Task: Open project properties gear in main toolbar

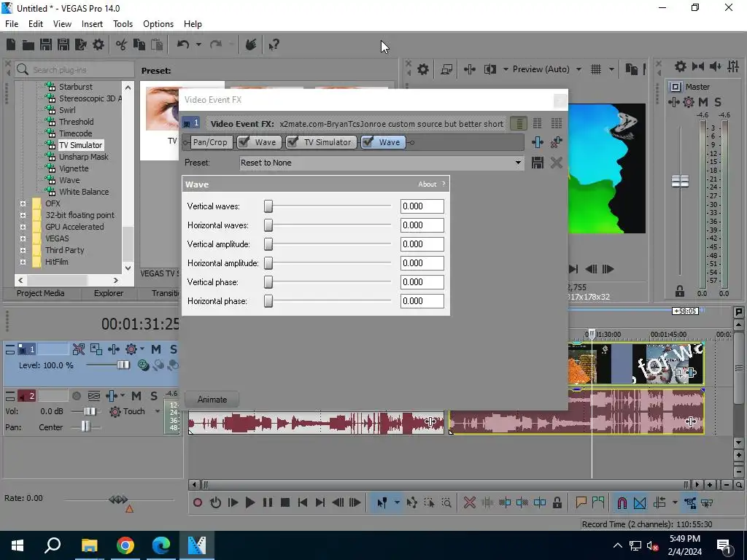Action: (x=98, y=44)
